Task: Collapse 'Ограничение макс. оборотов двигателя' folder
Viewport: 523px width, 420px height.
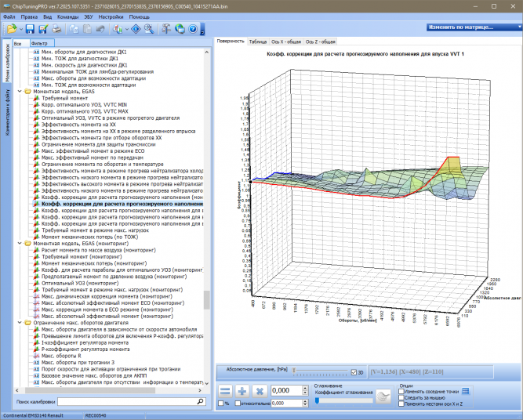Action: tap(20, 323)
